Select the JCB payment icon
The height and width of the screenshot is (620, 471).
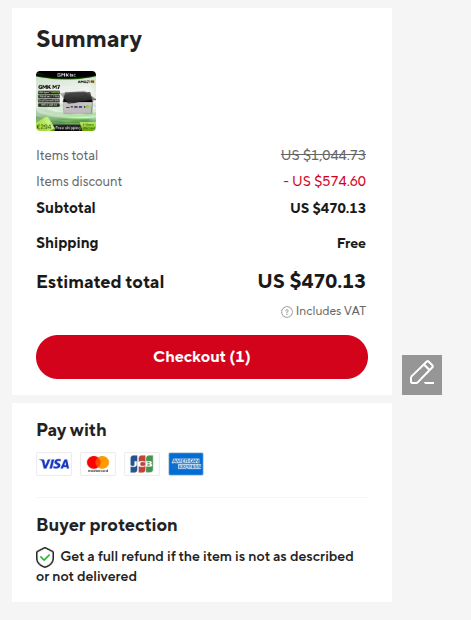[142, 464]
